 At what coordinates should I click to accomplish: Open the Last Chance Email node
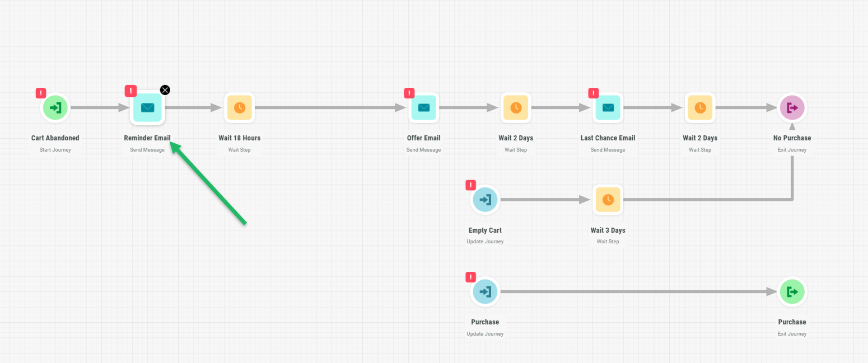608,107
